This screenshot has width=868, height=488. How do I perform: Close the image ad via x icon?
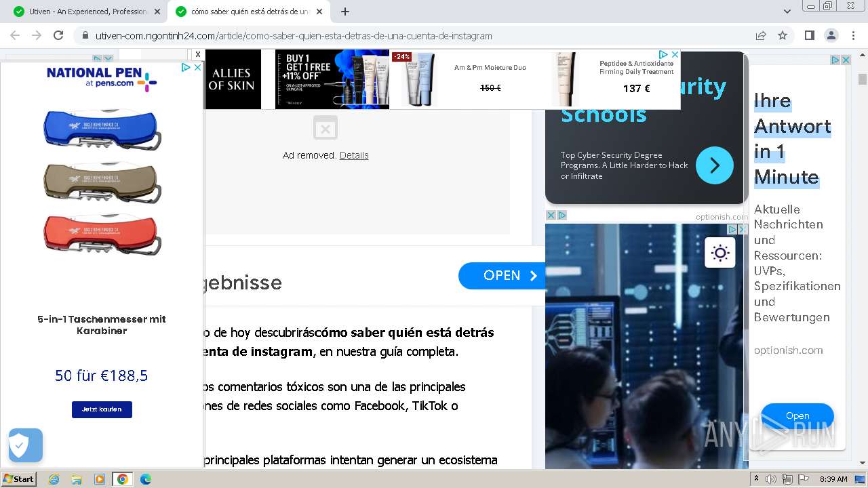pos(743,230)
